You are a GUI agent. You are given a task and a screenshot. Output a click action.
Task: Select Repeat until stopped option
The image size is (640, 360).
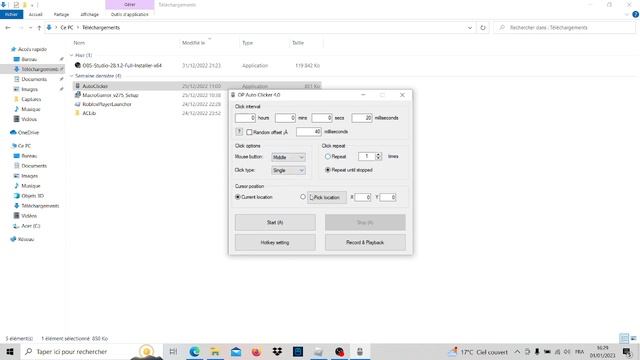(328, 170)
